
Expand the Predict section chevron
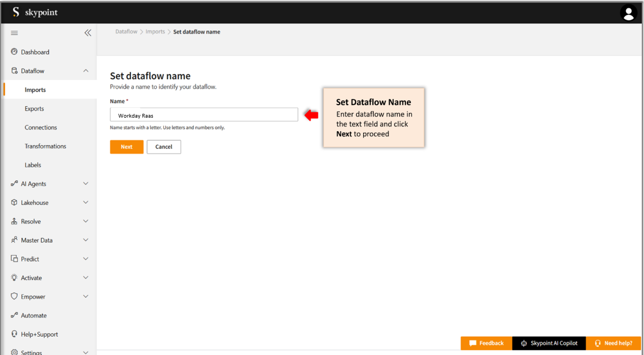(85, 259)
